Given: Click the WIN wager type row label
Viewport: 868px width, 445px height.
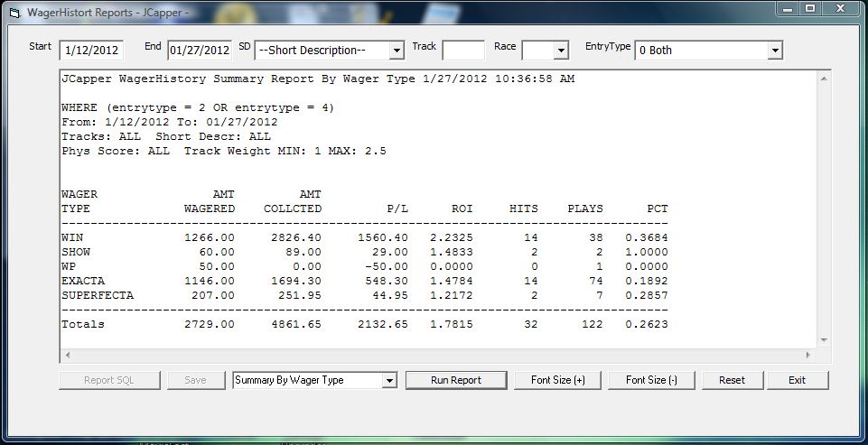Looking at the screenshot, I should point(72,237).
